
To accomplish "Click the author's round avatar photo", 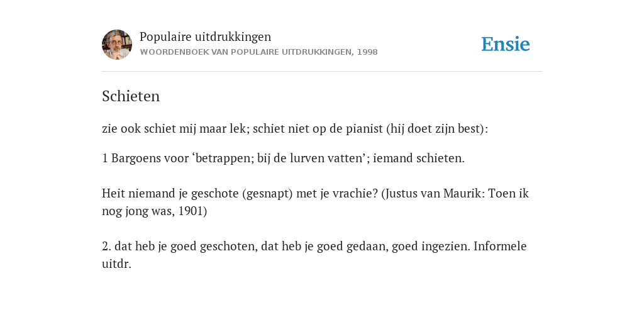I will tap(117, 45).
